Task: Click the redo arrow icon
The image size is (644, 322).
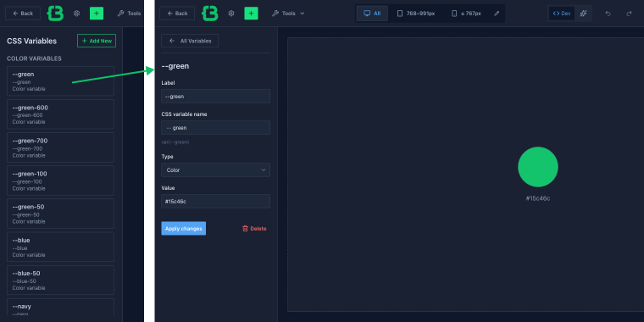Action: click(629, 14)
